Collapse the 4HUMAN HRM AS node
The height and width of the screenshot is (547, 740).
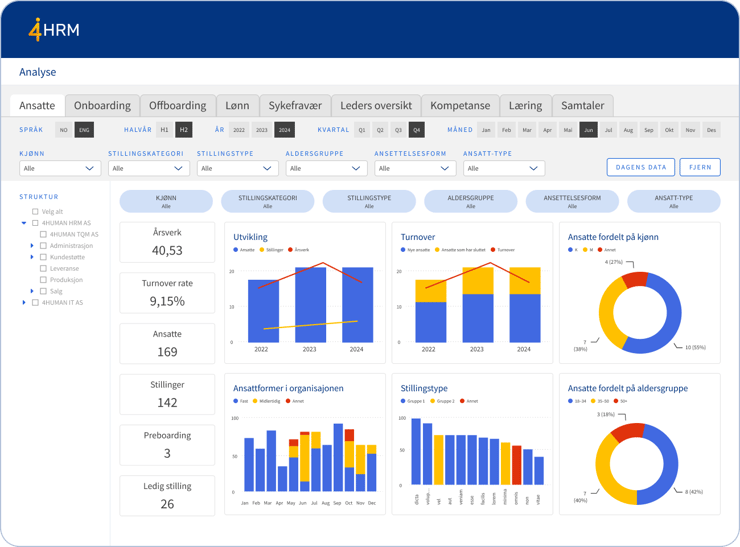click(x=24, y=223)
